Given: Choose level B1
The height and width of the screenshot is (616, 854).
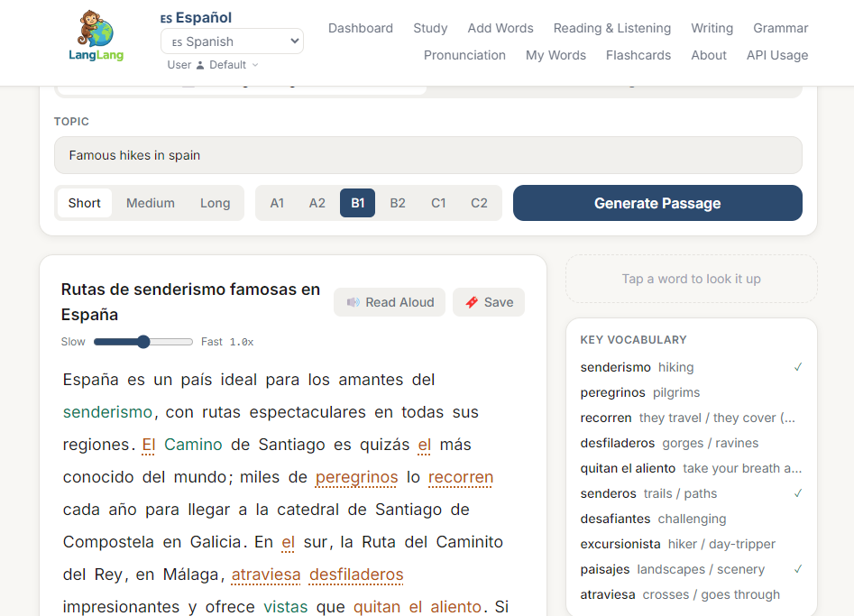Looking at the screenshot, I should click(357, 203).
